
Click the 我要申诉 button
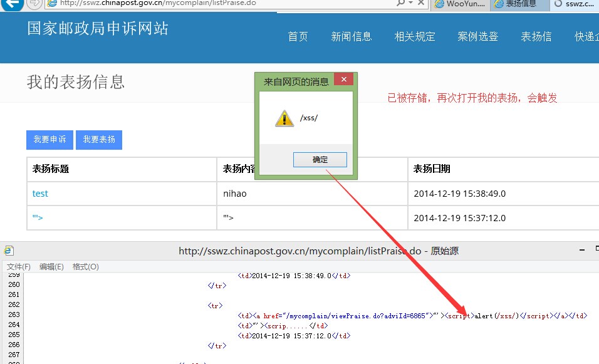click(x=49, y=140)
